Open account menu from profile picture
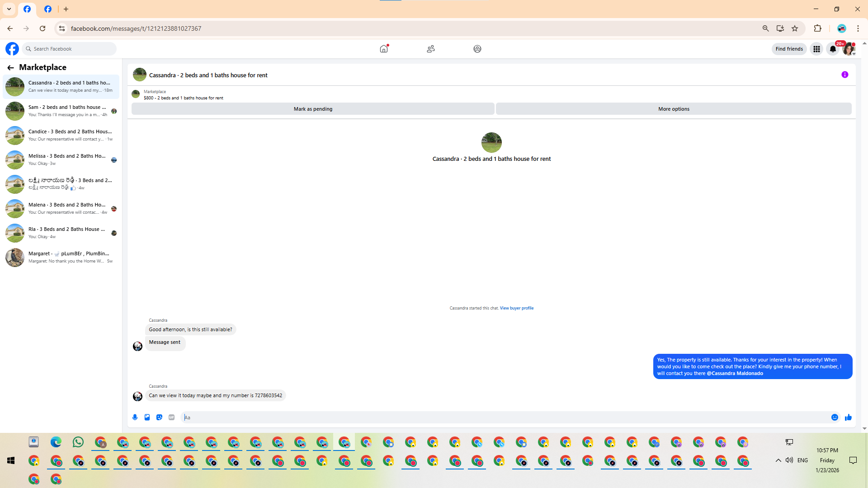This screenshot has width=868, height=488. coord(849,49)
